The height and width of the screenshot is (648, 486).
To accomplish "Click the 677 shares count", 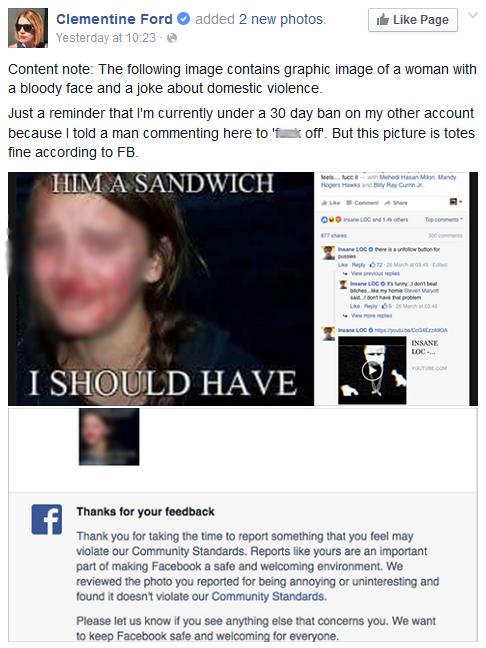I will [x=334, y=236].
